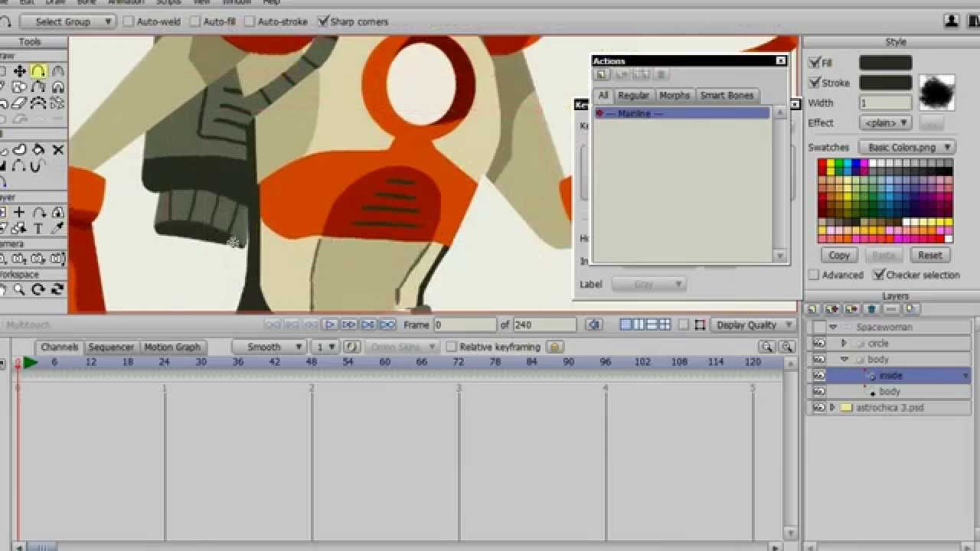Open the Basic Colors.png swatches dropdown
This screenshot has height=551, width=980.
tap(906, 147)
